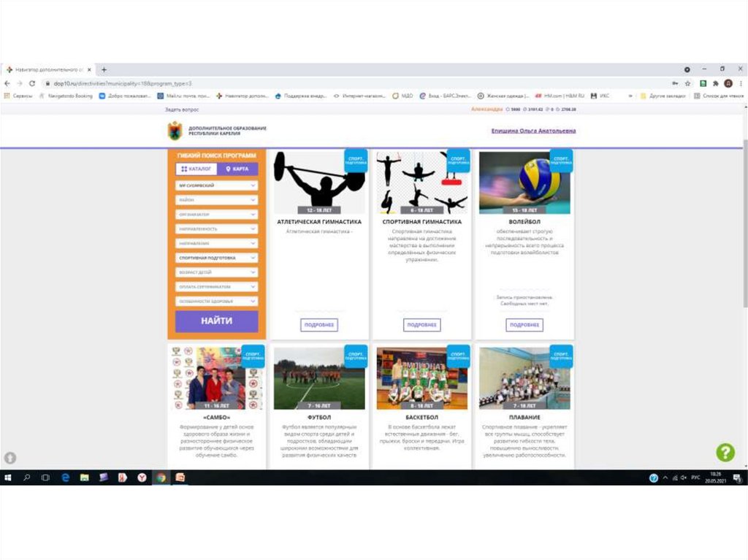The width and height of the screenshot is (748, 560).
Task: Open the МДО bookmark
Action: pyautogui.click(x=402, y=96)
